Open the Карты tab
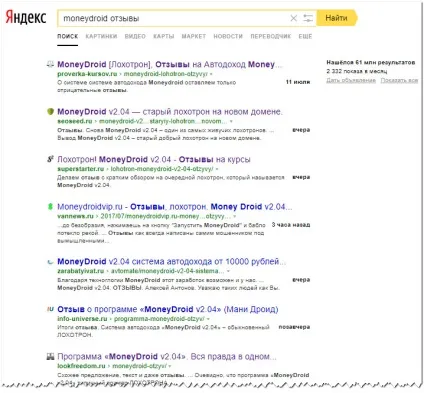The image size is (424, 393). [x=164, y=36]
